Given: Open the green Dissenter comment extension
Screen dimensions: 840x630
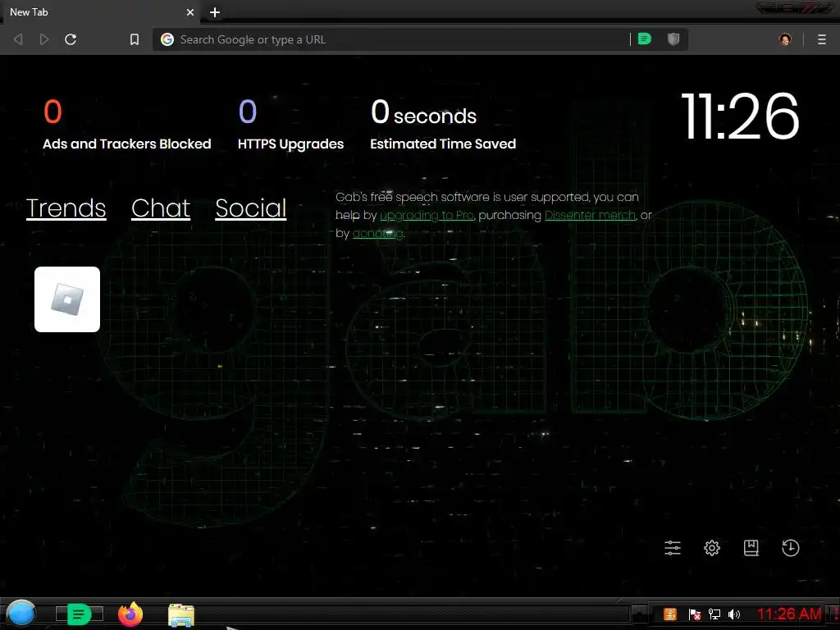Looking at the screenshot, I should tap(645, 39).
